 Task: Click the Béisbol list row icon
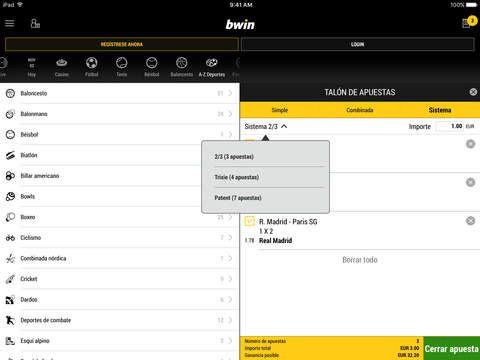click(x=10, y=135)
